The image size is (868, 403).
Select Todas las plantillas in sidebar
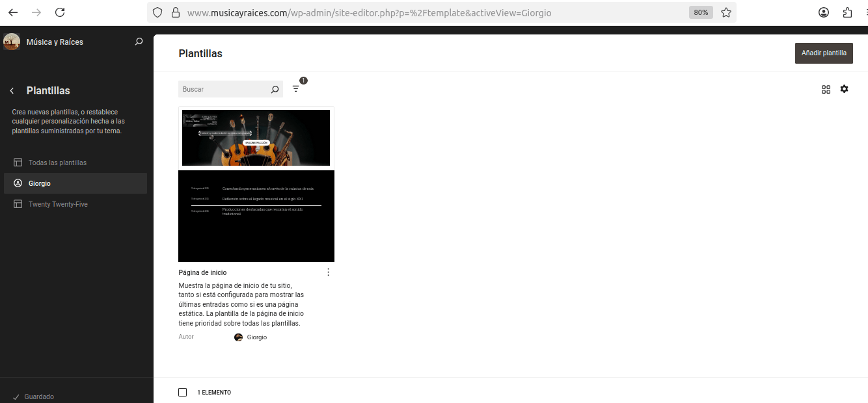tap(57, 162)
